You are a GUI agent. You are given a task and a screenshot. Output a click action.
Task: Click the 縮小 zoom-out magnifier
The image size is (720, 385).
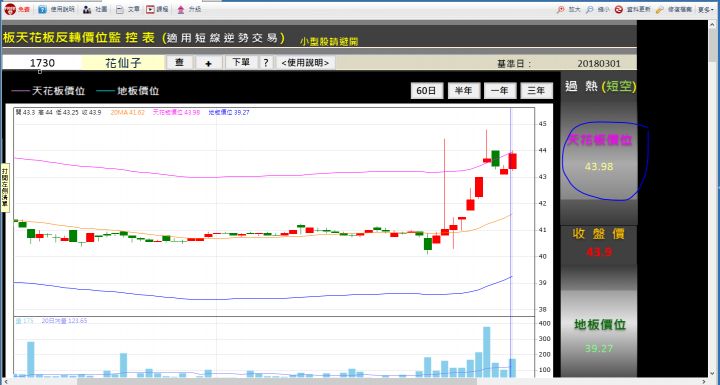click(590, 10)
